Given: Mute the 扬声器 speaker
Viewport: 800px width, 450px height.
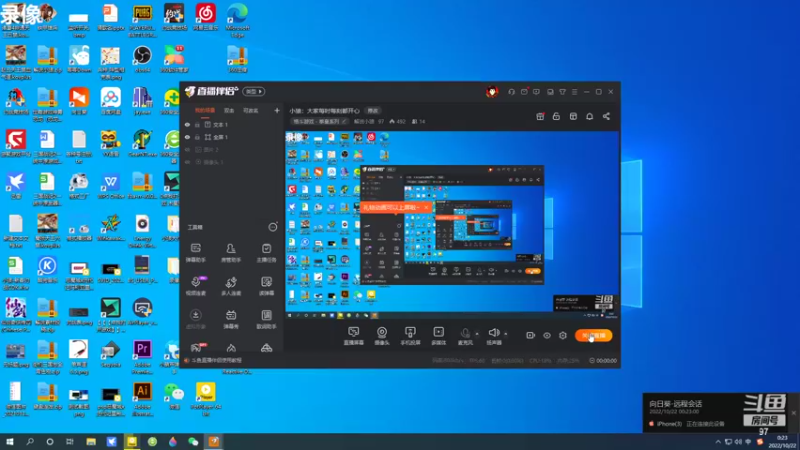Looking at the screenshot, I should pyautogui.click(x=494, y=336).
